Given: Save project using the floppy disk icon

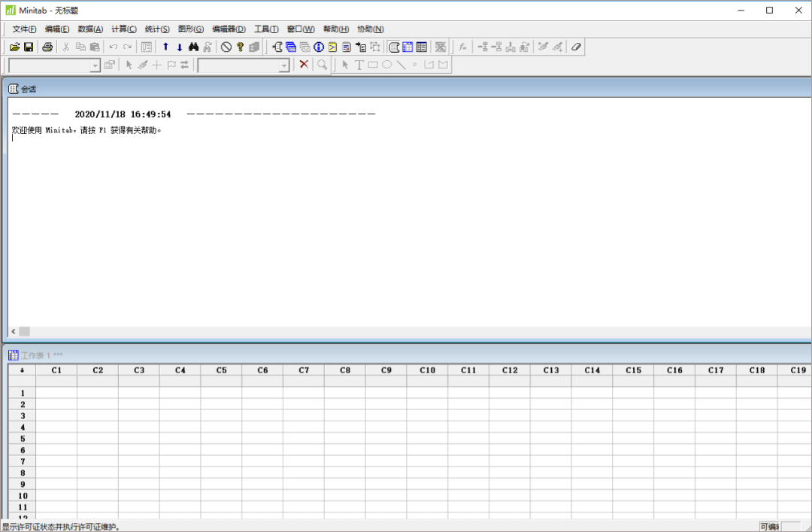Looking at the screenshot, I should tap(29, 47).
